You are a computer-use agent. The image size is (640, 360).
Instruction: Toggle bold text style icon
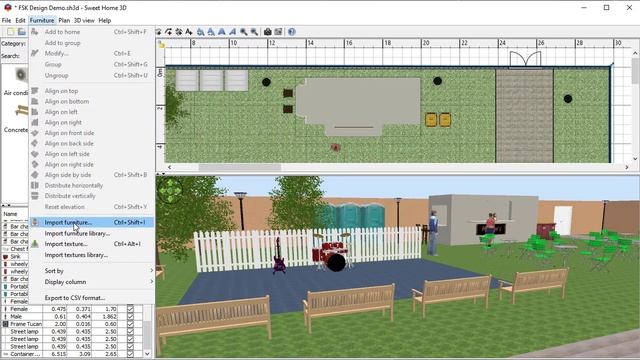222,32
